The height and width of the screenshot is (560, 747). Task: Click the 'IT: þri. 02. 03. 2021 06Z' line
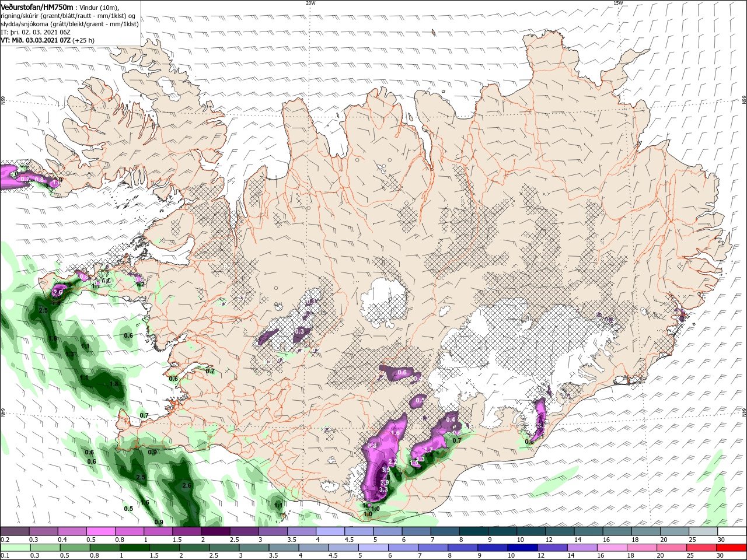[x=34, y=32]
